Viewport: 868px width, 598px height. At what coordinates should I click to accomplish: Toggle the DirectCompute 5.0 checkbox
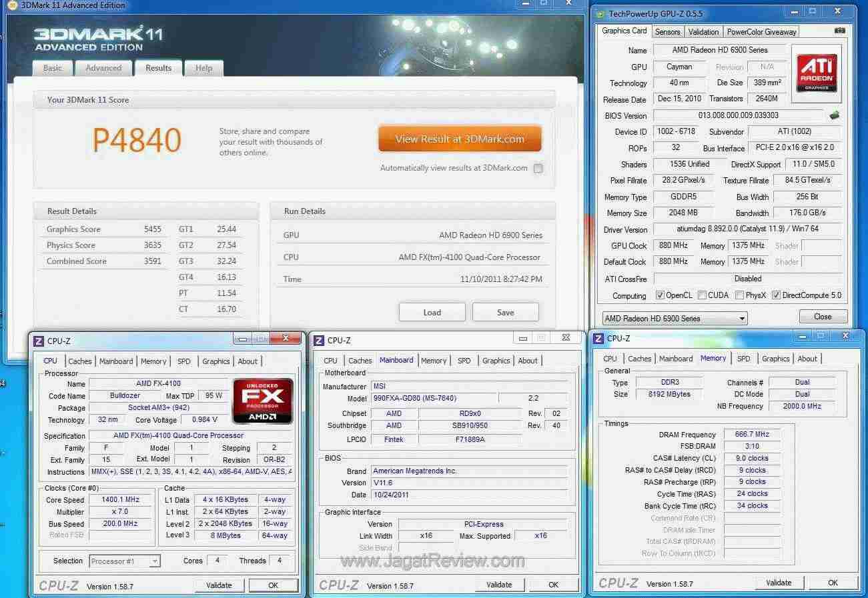(x=776, y=295)
